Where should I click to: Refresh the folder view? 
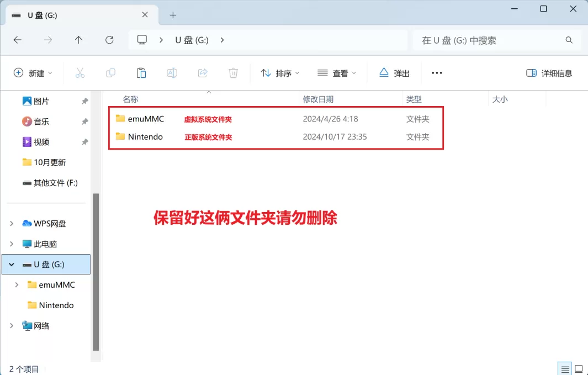click(x=109, y=40)
